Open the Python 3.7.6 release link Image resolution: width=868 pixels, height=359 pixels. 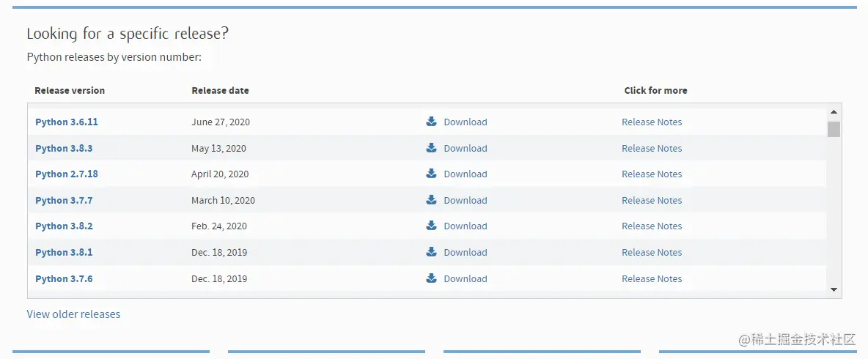pos(64,279)
